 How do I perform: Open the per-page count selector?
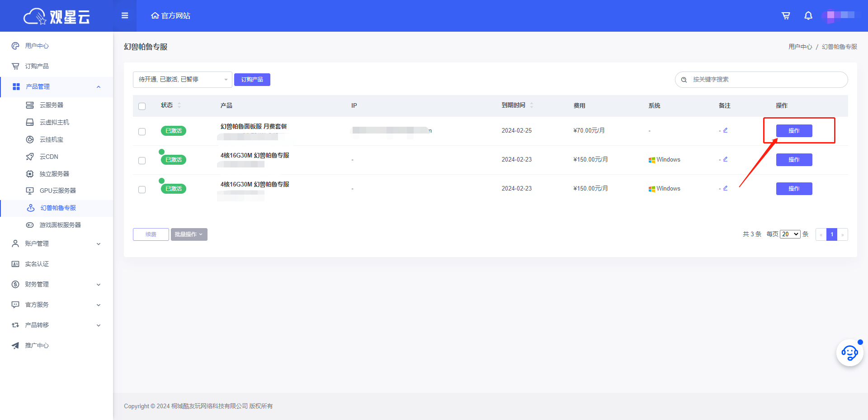(790, 234)
